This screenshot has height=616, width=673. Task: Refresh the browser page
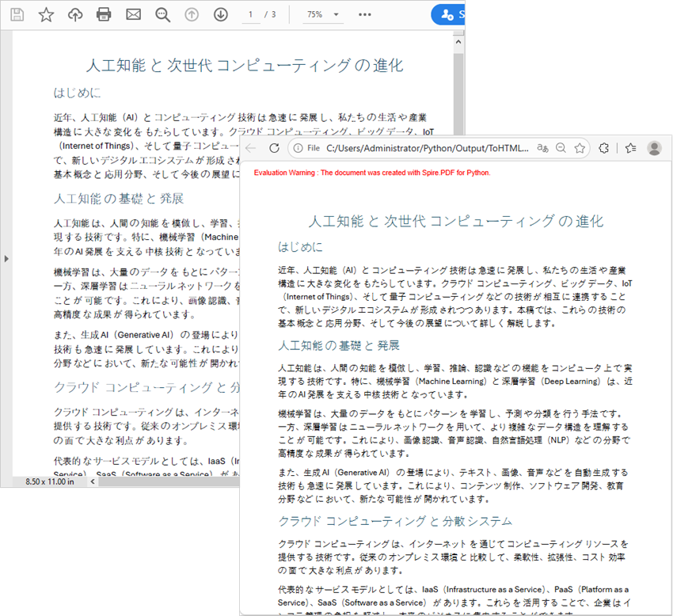(x=273, y=147)
